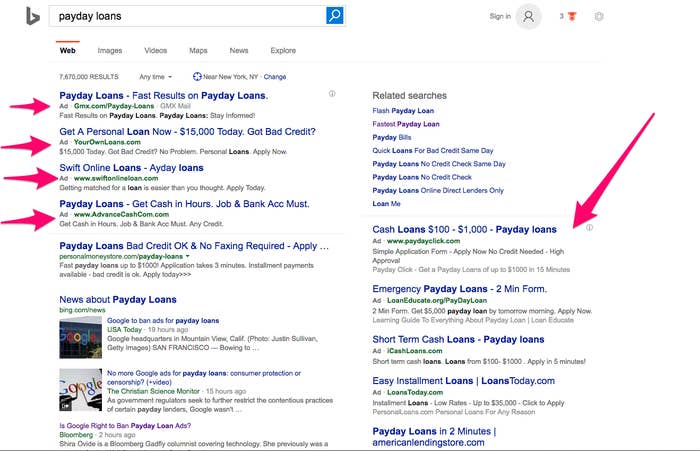
Task: Click Payday Loans Online Direct Lenders Only
Action: pyautogui.click(x=438, y=190)
